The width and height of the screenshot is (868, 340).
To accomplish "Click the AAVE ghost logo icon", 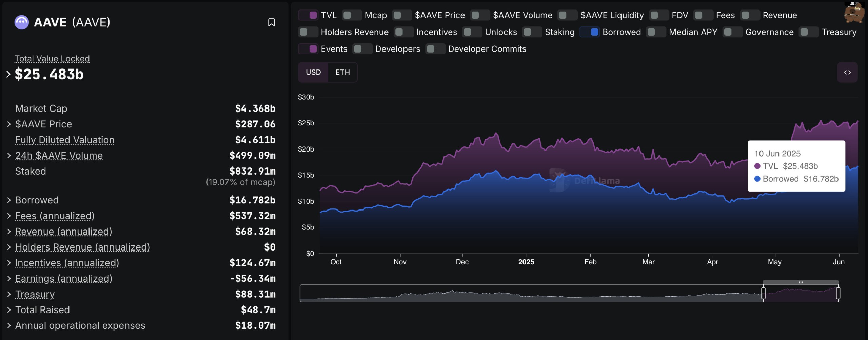I will (x=22, y=22).
